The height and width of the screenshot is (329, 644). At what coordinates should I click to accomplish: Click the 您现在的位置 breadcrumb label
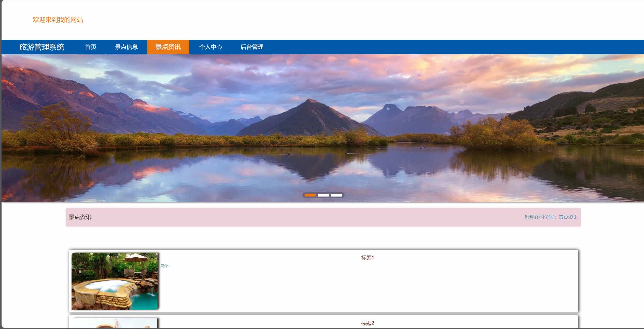539,217
